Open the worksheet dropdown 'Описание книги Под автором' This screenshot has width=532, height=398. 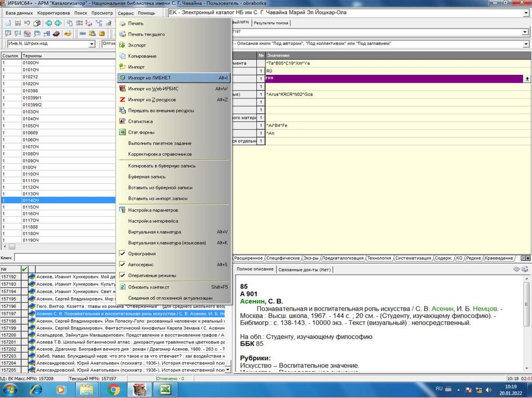(x=526, y=44)
